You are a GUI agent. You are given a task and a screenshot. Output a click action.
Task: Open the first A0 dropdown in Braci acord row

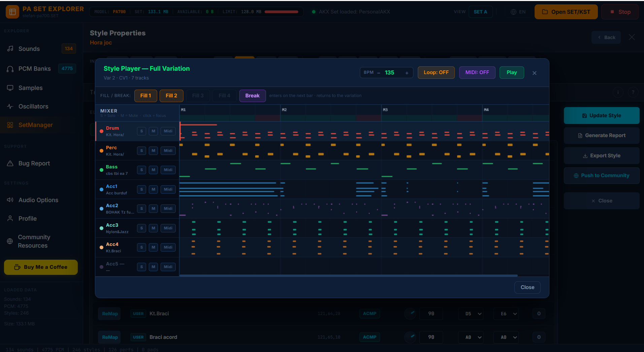pyautogui.click(x=471, y=337)
